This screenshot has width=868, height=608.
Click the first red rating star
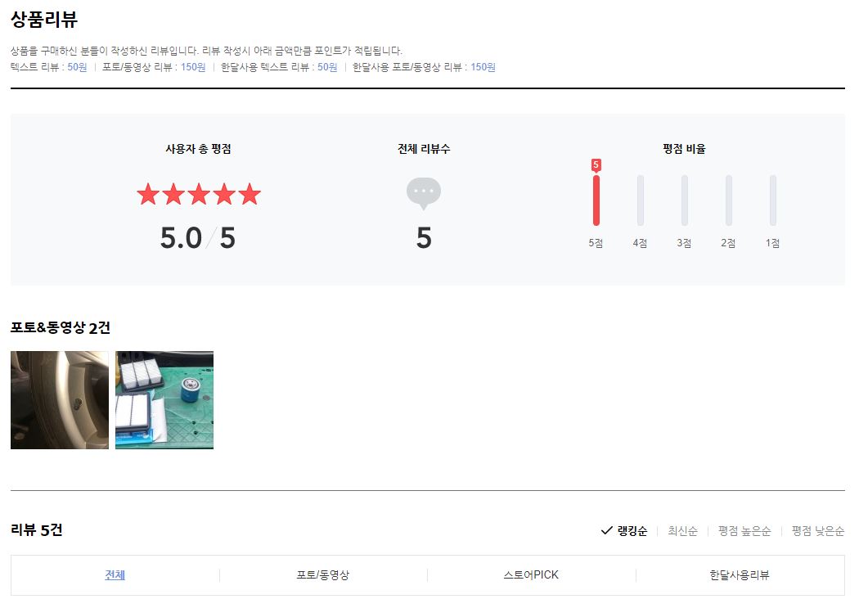pos(148,195)
